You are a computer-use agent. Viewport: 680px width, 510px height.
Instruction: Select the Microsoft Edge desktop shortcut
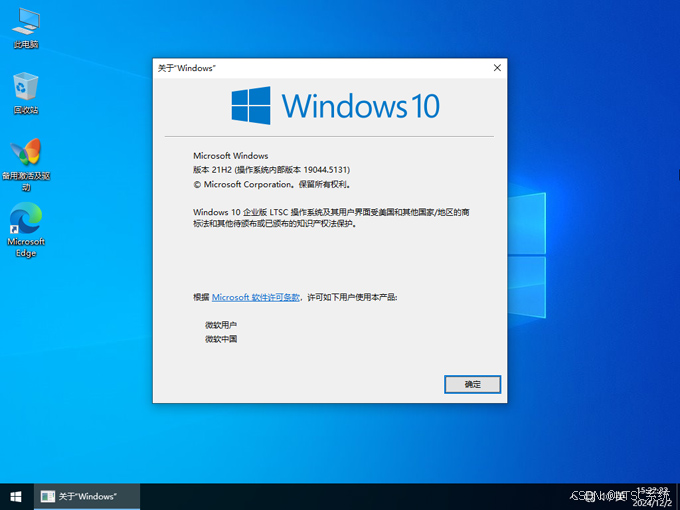(26, 230)
